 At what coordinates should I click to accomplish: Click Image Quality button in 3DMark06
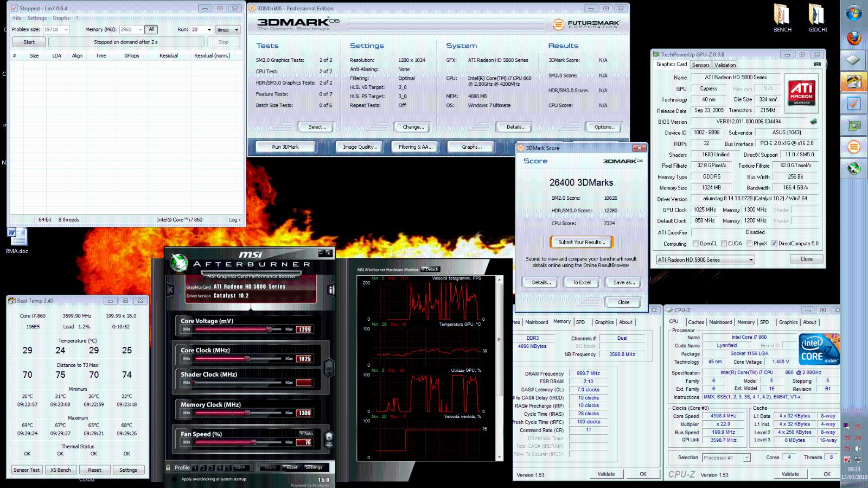(360, 147)
